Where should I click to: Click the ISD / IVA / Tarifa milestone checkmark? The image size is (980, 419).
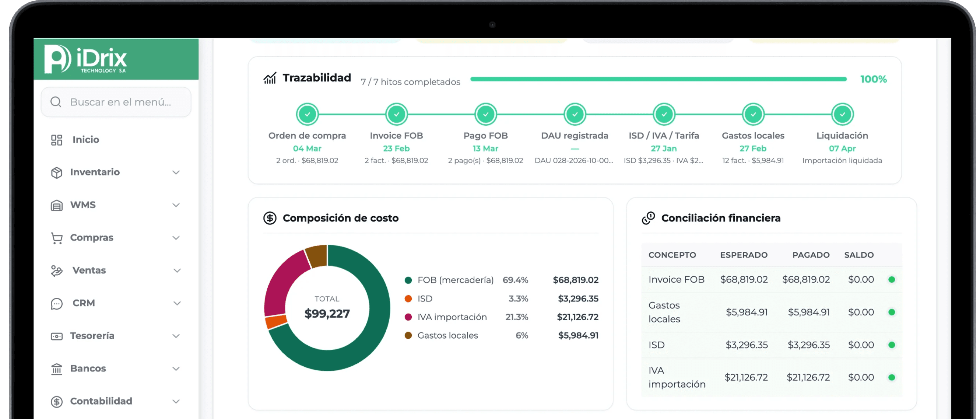664,114
